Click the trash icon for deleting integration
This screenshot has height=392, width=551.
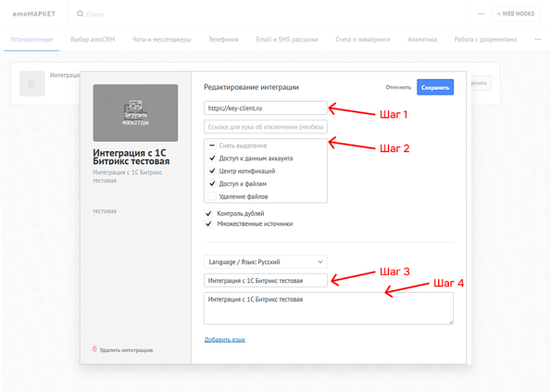point(95,349)
